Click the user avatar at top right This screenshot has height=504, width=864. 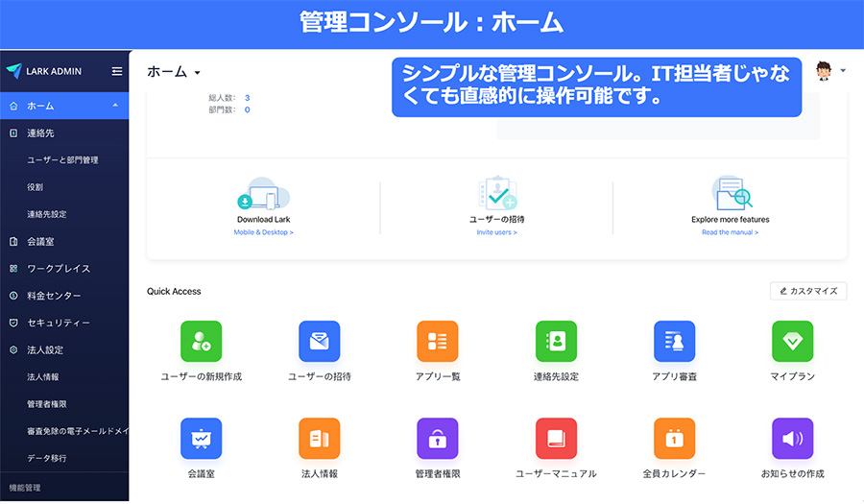[x=824, y=71]
